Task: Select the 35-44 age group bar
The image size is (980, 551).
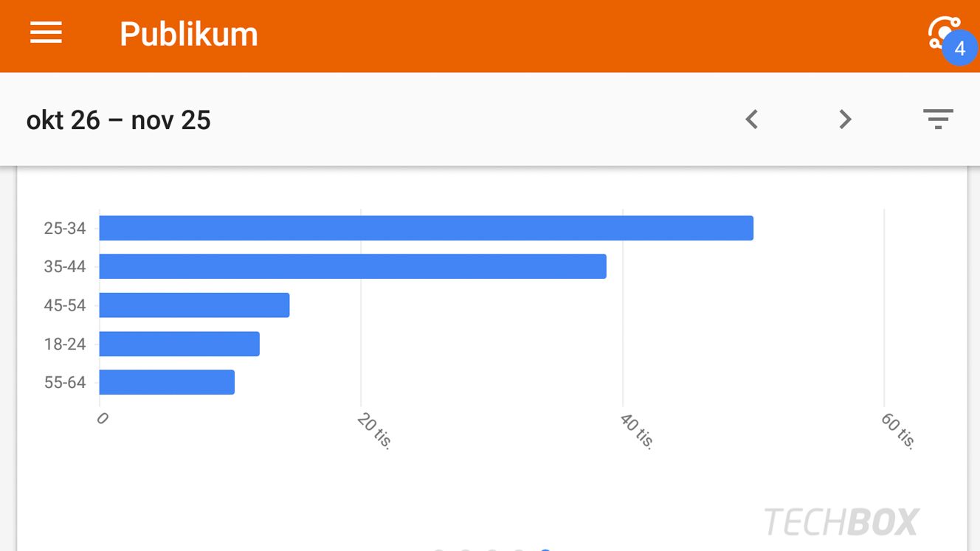Action: point(353,266)
